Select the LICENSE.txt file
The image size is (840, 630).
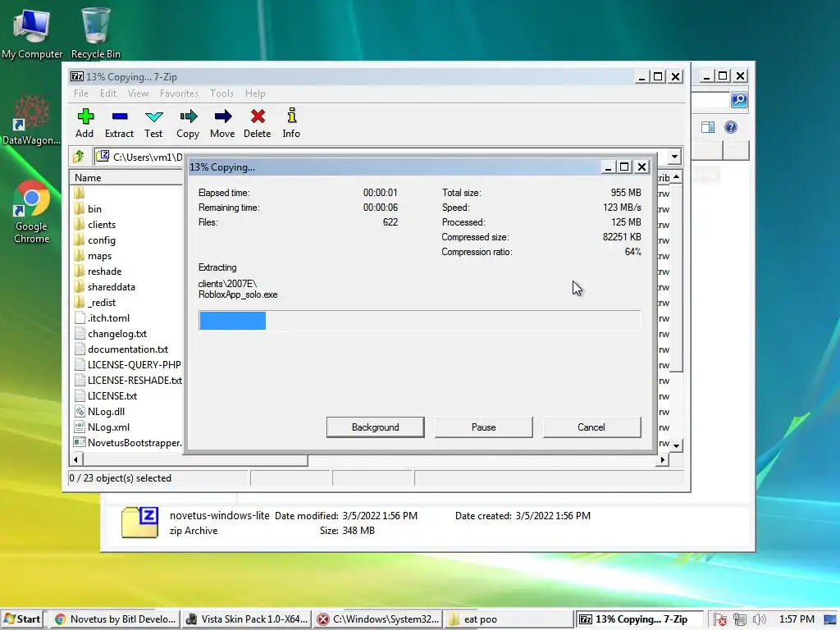[x=112, y=395]
